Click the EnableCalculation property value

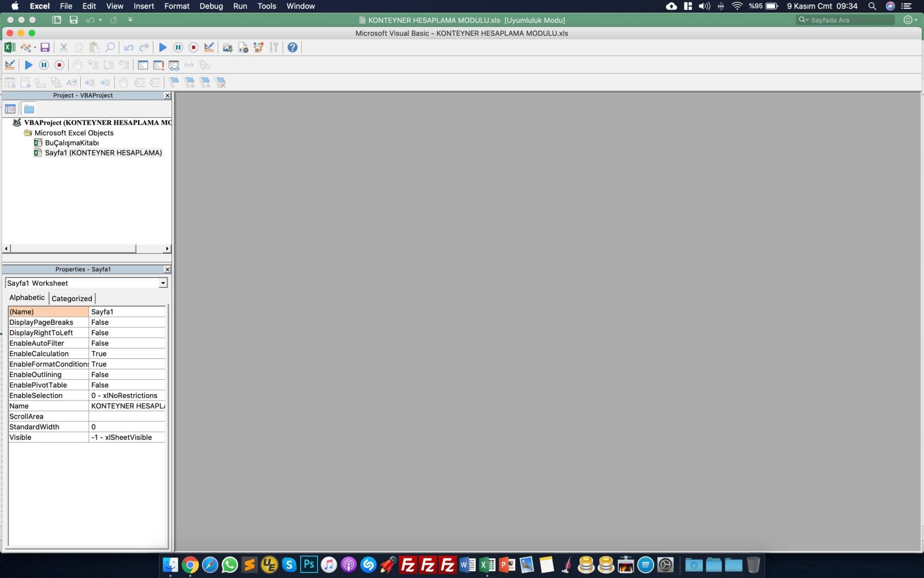click(127, 354)
